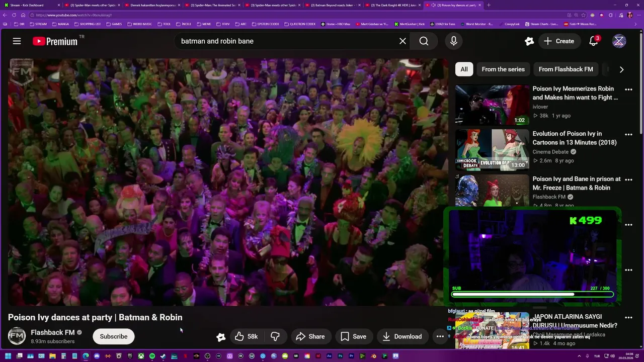Open the MANGA bookmark folder

click(60, 24)
